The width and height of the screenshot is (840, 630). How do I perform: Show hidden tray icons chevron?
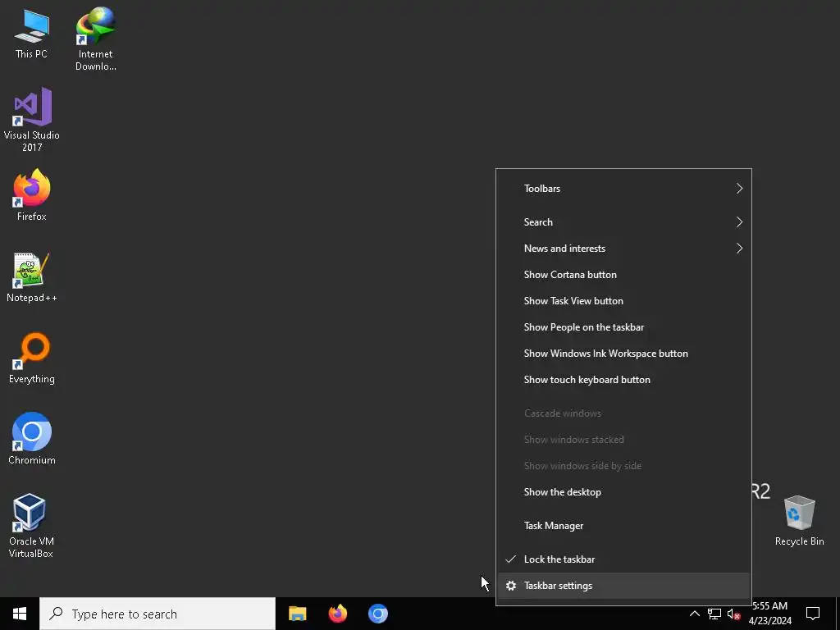(x=694, y=614)
